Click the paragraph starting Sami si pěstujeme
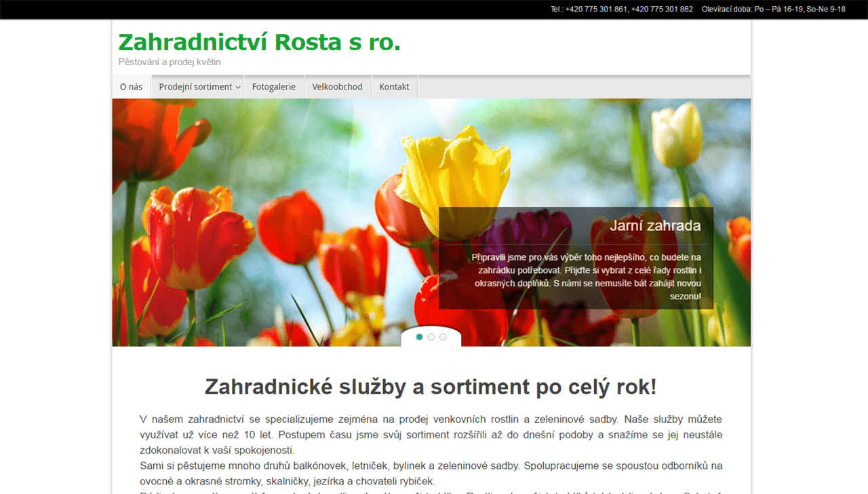Screen dimensions: 868x494 coord(431,473)
